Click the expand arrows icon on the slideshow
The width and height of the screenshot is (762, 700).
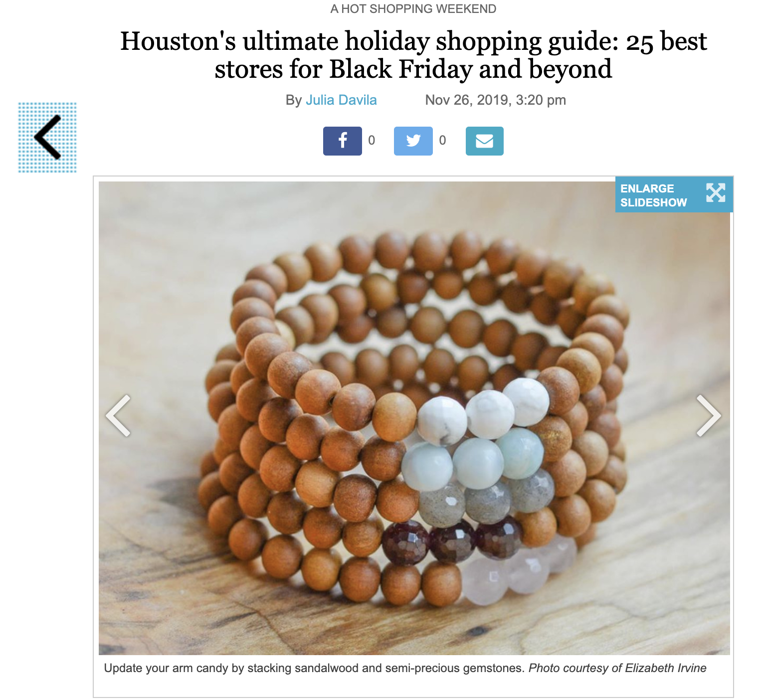(x=716, y=193)
